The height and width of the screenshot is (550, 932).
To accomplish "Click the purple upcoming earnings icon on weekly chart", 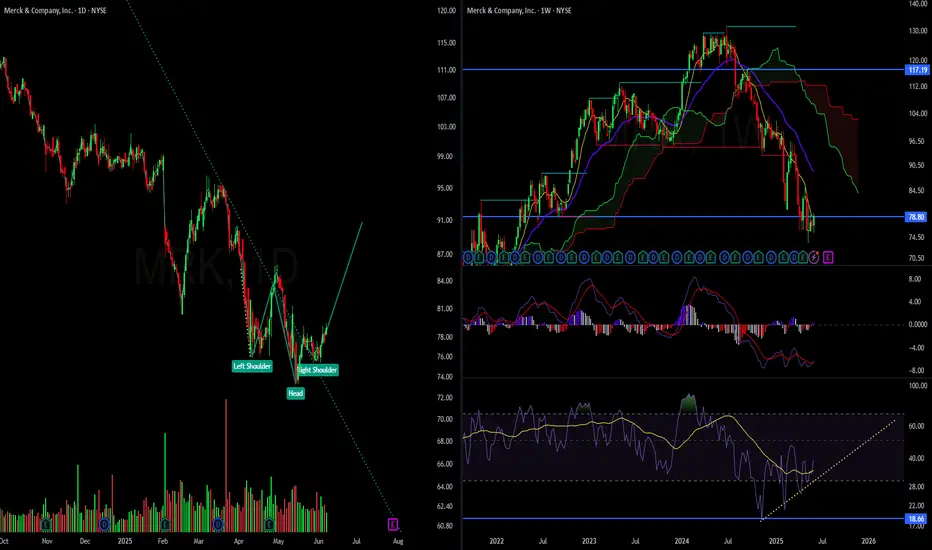I will (828, 257).
